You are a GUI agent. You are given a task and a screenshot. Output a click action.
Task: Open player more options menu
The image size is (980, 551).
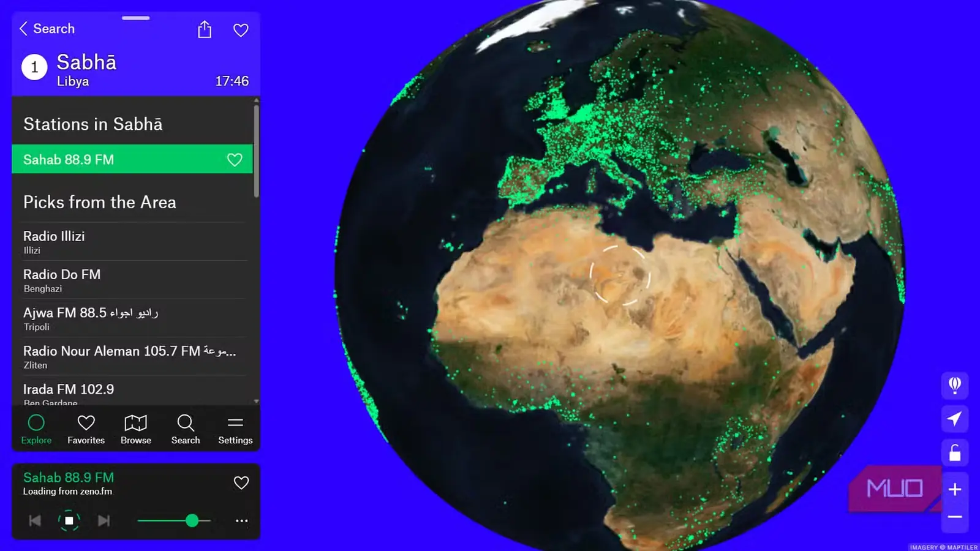click(242, 521)
